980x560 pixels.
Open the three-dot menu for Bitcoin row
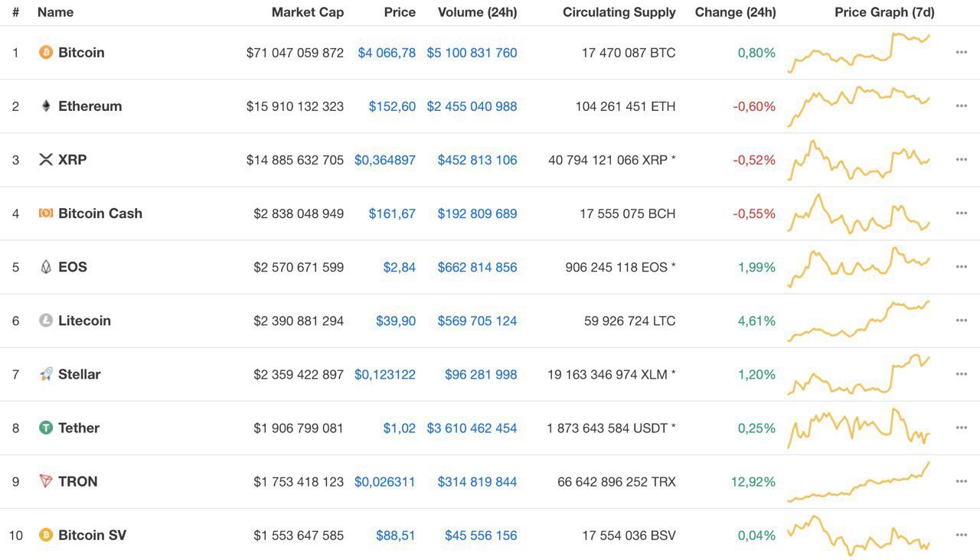(x=962, y=53)
